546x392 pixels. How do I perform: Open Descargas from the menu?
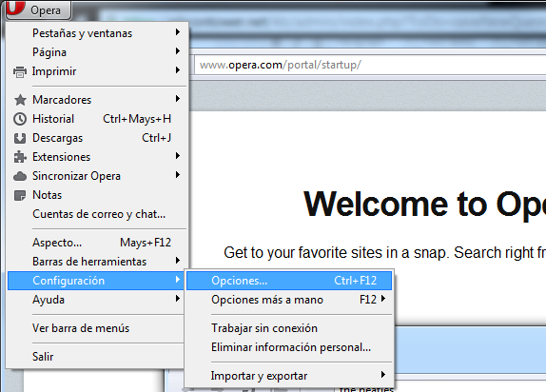pos(98,138)
